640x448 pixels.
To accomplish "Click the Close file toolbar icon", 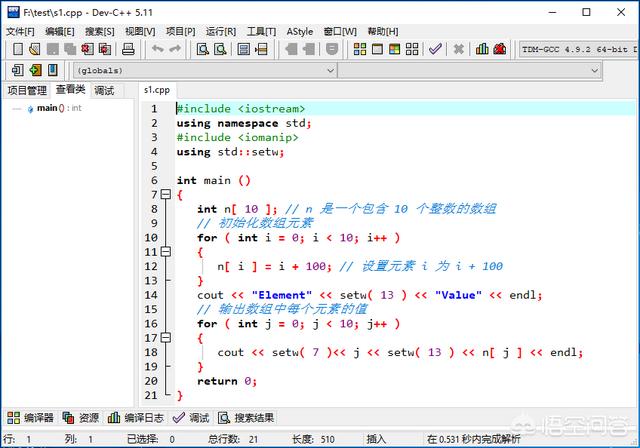I will pos(87,49).
